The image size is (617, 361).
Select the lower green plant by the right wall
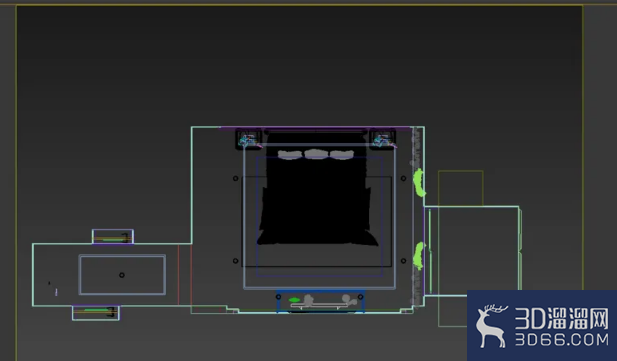(x=419, y=256)
